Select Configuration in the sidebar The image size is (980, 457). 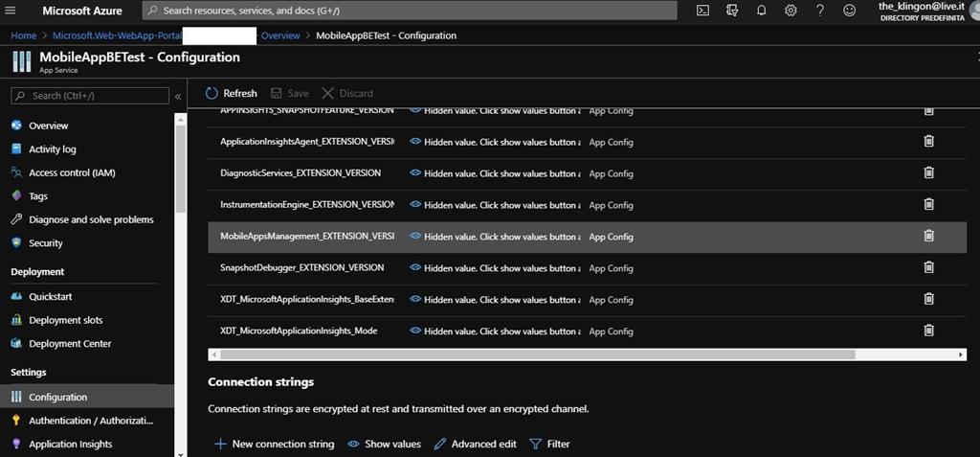(87, 397)
